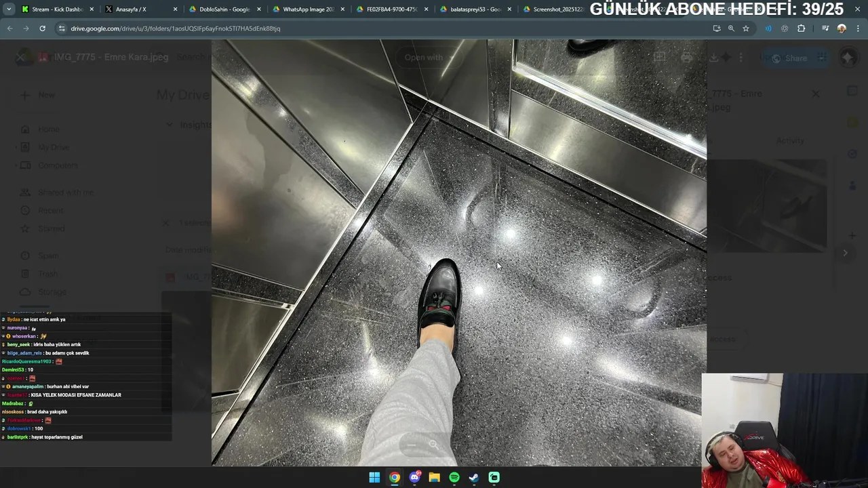Image resolution: width=868 pixels, height=488 pixels.
Task: Click the streamer webcam overlay
Action: (x=785, y=430)
